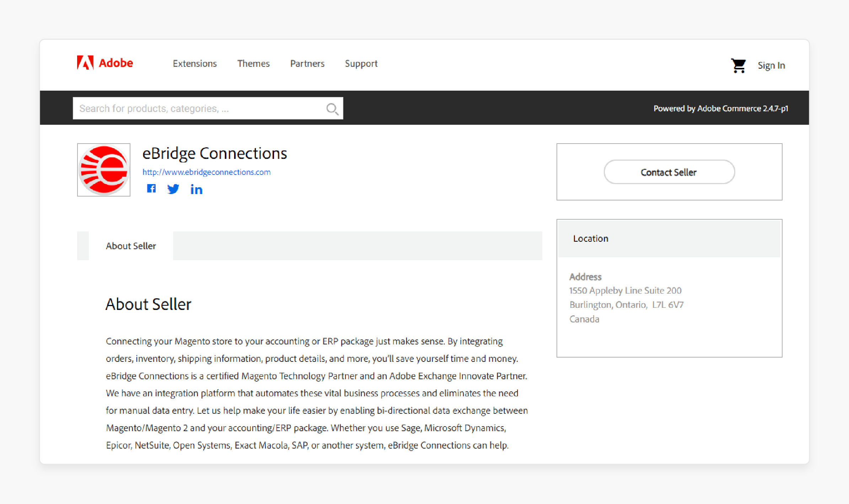849x504 pixels.
Task: Open the shopping cart
Action: click(x=738, y=65)
